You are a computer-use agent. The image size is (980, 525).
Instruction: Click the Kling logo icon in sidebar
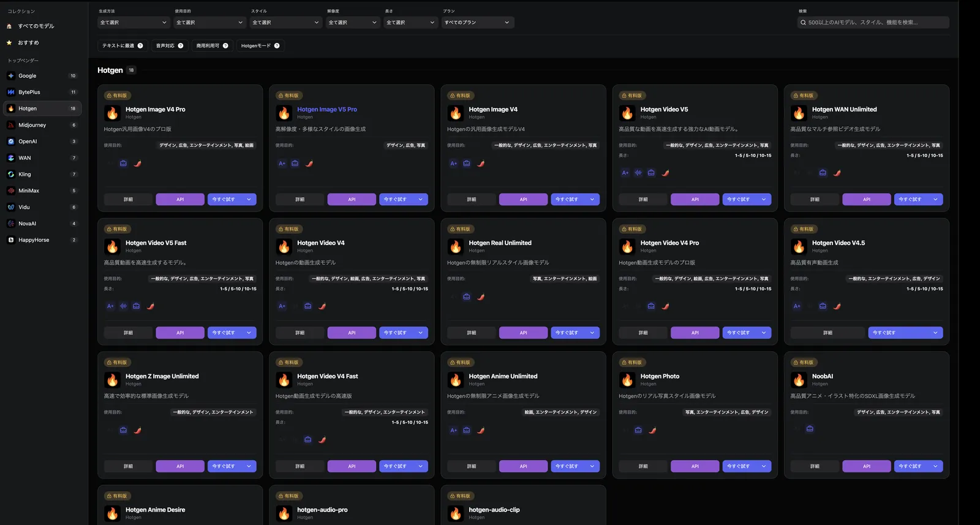(11, 175)
